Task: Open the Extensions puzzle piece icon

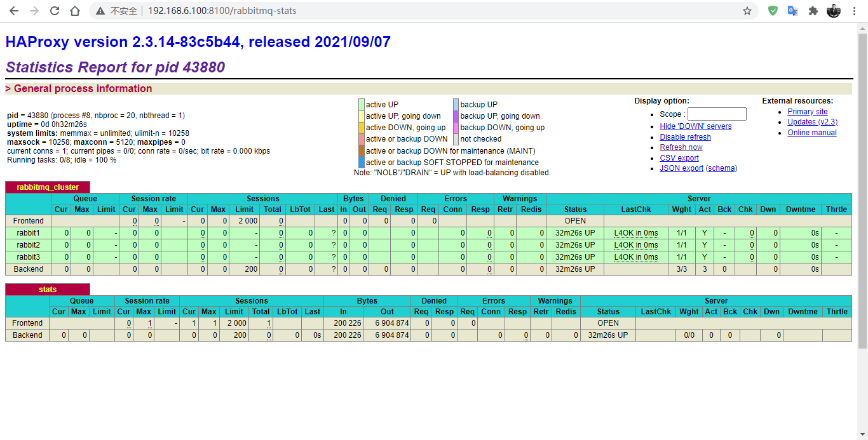Action: [x=813, y=11]
